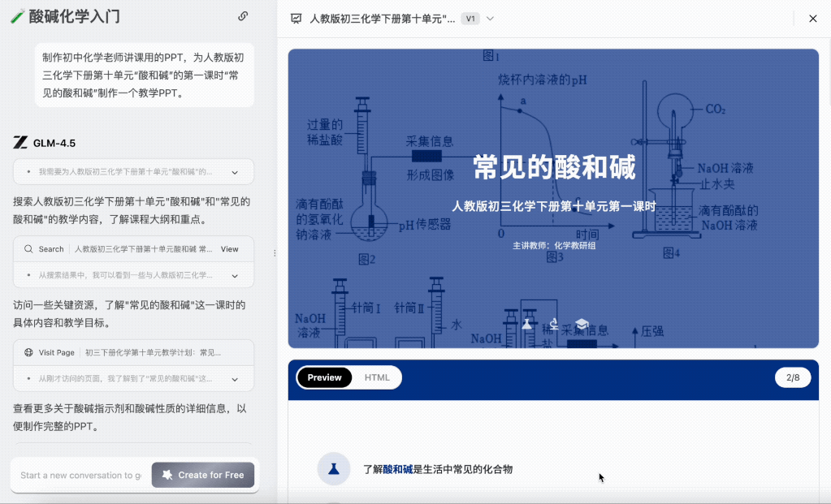Close the preview panel

coord(813,19)
